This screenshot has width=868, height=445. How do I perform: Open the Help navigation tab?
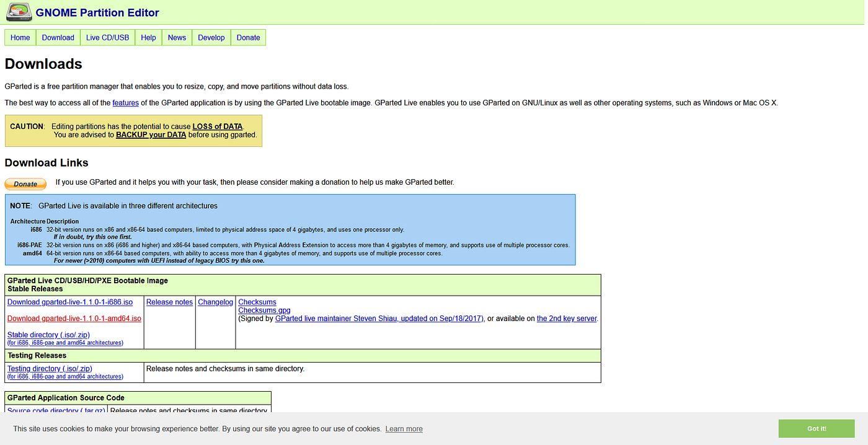coord(149,38)
